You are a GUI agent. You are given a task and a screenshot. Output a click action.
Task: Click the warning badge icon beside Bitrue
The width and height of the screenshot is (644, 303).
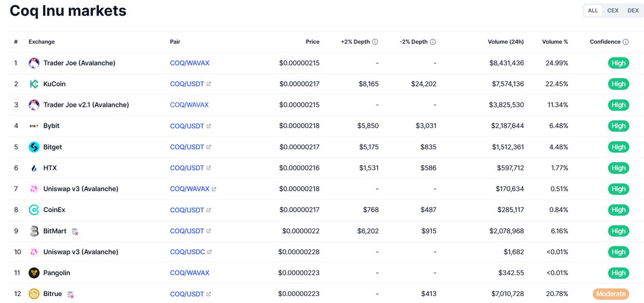click(x=70, y=294)
